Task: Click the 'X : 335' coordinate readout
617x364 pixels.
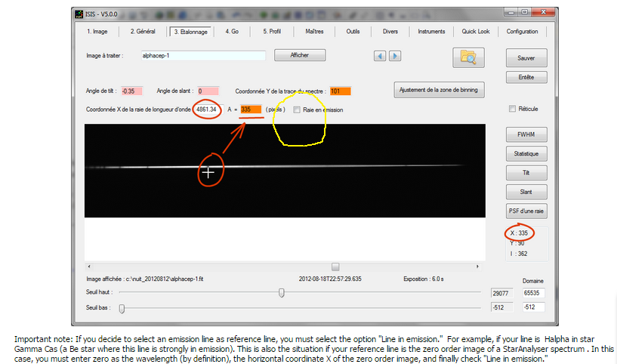Action: pos(519,233)
